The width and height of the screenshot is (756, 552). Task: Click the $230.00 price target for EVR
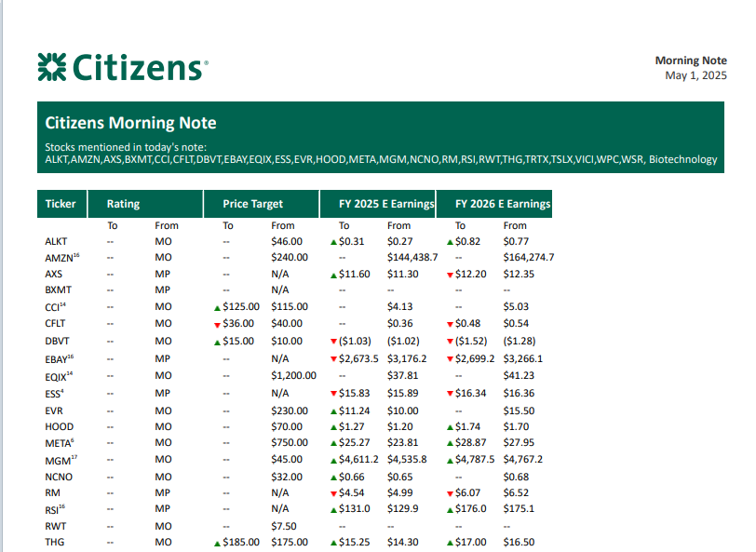click(x=290, y=411)
